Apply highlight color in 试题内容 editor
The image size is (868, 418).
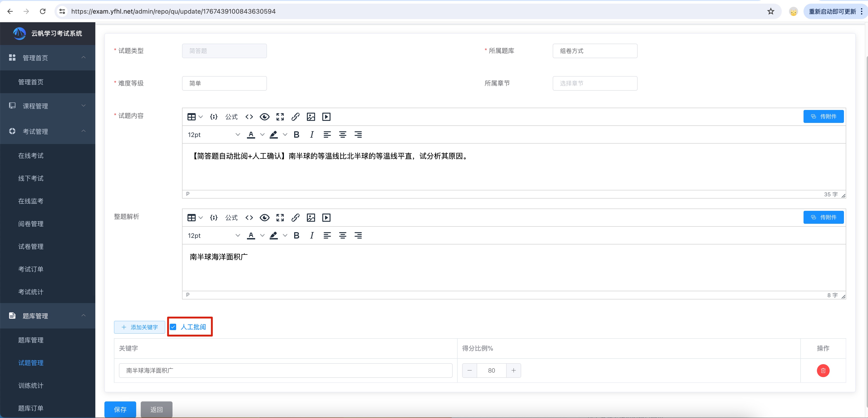pyautogui.click(x=274, y=135)
